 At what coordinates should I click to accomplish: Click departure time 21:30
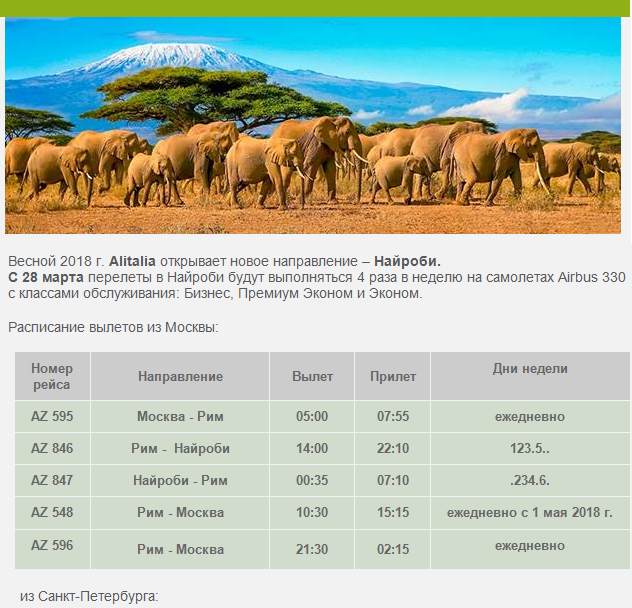coord(312,549)
